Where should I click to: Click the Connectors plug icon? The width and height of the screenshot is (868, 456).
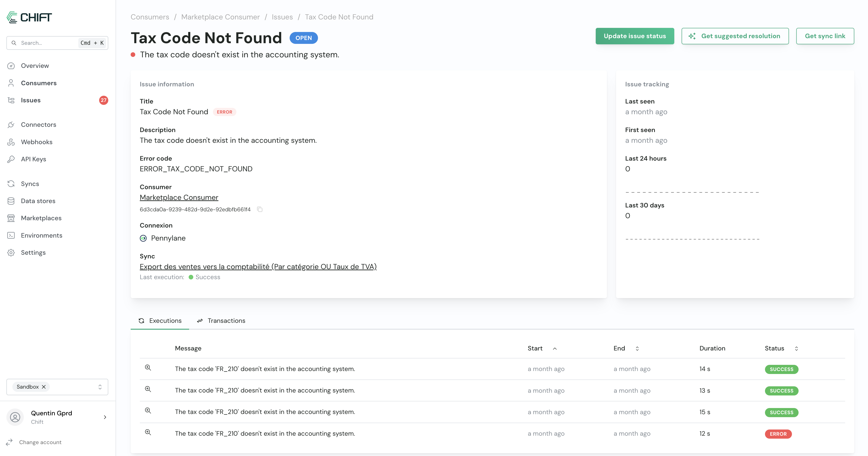point(11,125)
